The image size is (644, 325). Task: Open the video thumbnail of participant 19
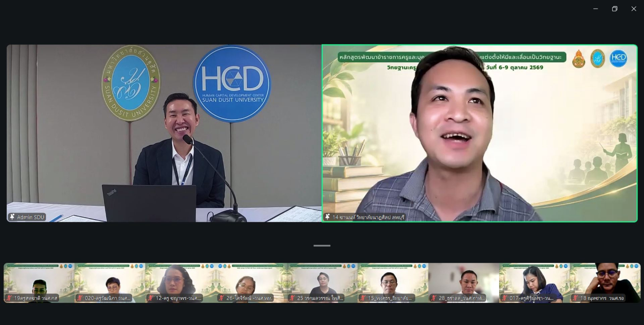[39, 283]
